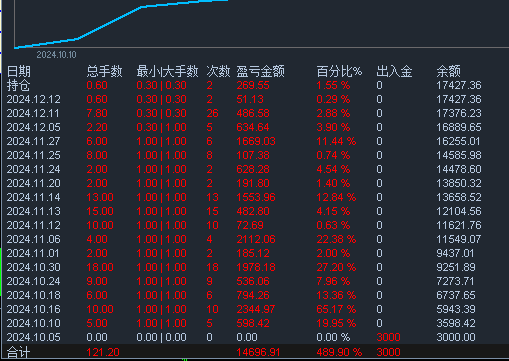Screen dimensions: 509x361
Task: Click the cyan equity curve line
Action: pos(110,23)
